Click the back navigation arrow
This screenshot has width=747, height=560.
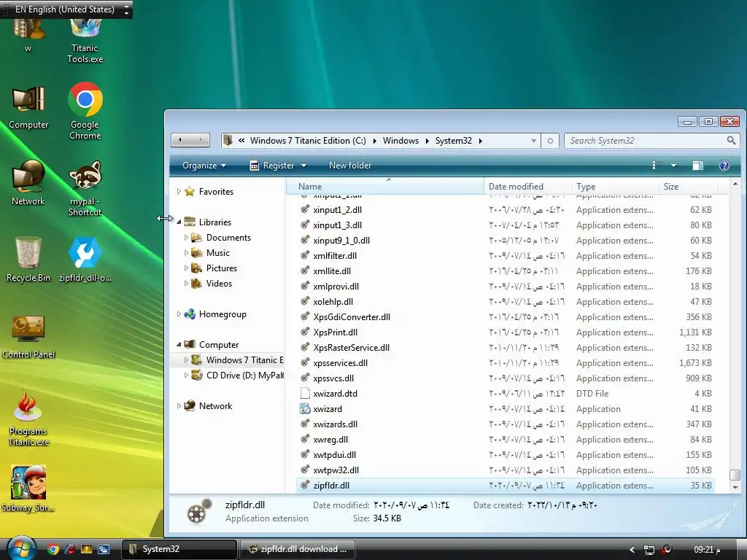click(180, 140)
